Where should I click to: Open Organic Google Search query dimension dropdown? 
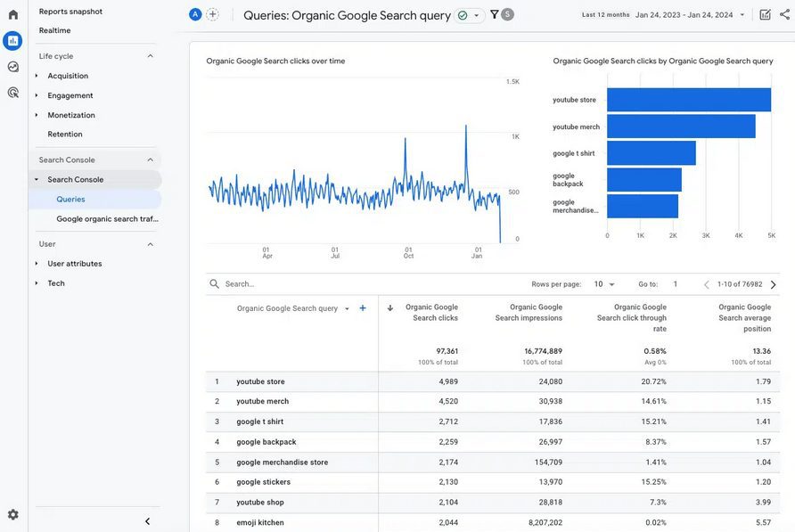click(x=347, y=308)
